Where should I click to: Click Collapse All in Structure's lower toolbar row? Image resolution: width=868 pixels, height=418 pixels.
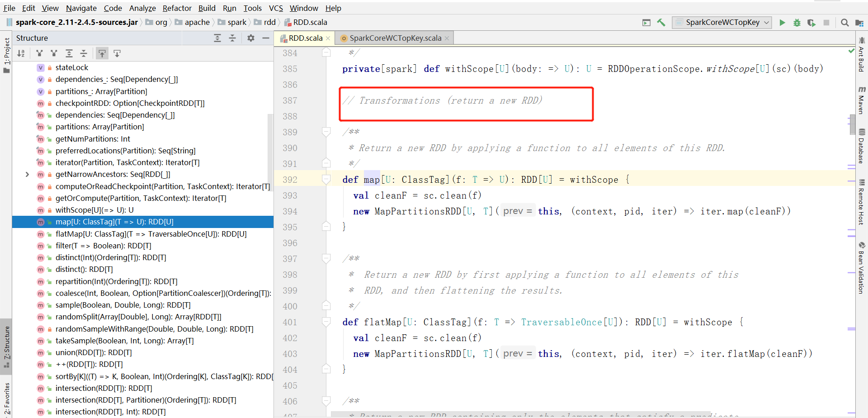(84, 53)
